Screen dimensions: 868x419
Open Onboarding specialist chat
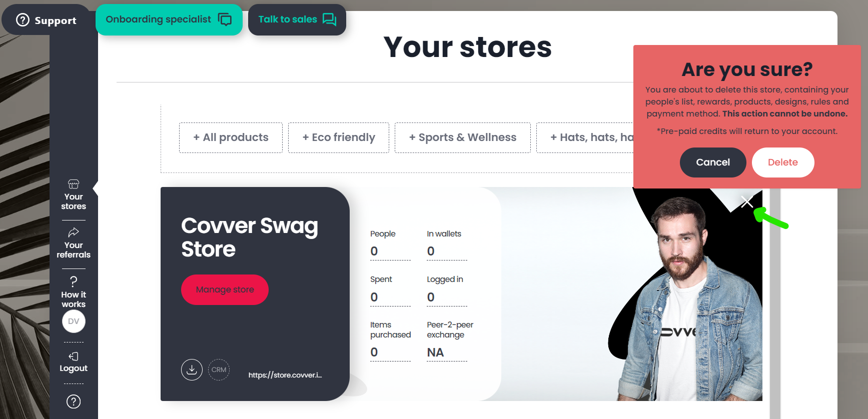coord(169,19)
